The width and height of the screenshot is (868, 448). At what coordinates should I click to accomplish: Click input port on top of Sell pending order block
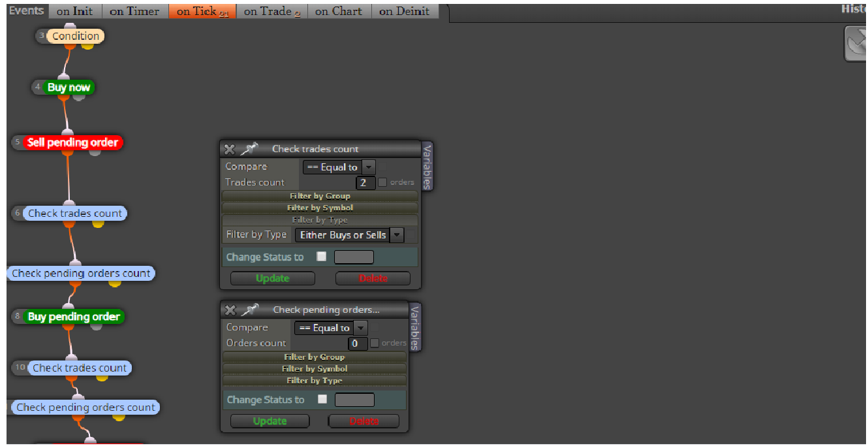point(67,132)
